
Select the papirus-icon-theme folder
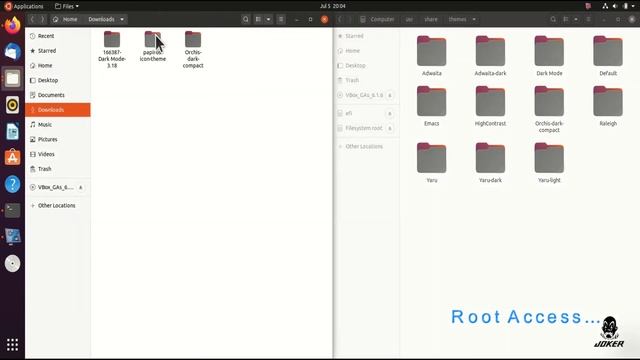[153, 40]
